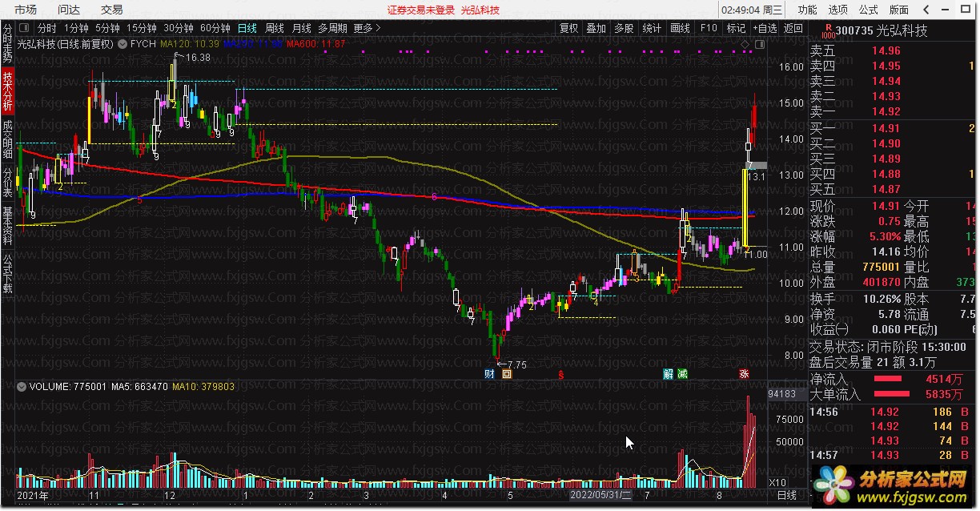Click the 复权 button
The height and width of the screenshot is (511, 980).
click(x=568, y=28)
